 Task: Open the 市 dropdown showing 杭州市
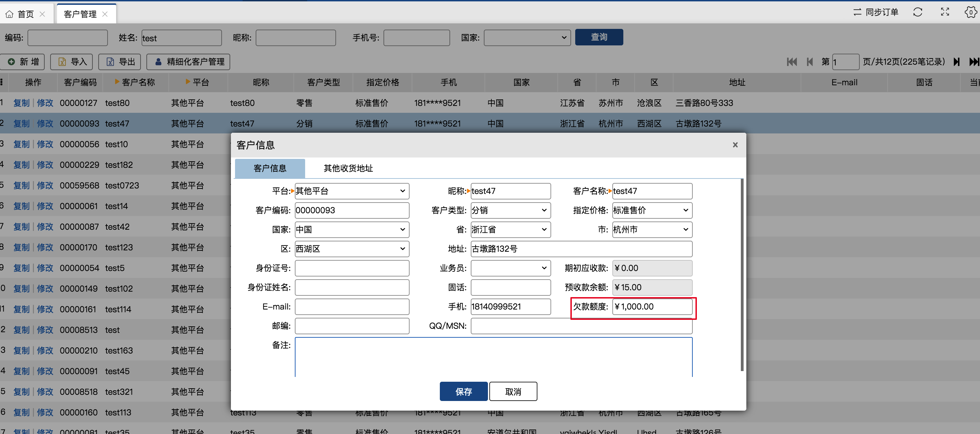652,230
